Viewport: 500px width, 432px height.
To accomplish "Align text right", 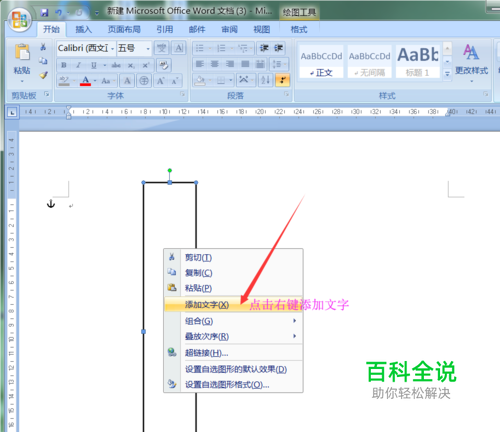I will (x=230, y=64).
